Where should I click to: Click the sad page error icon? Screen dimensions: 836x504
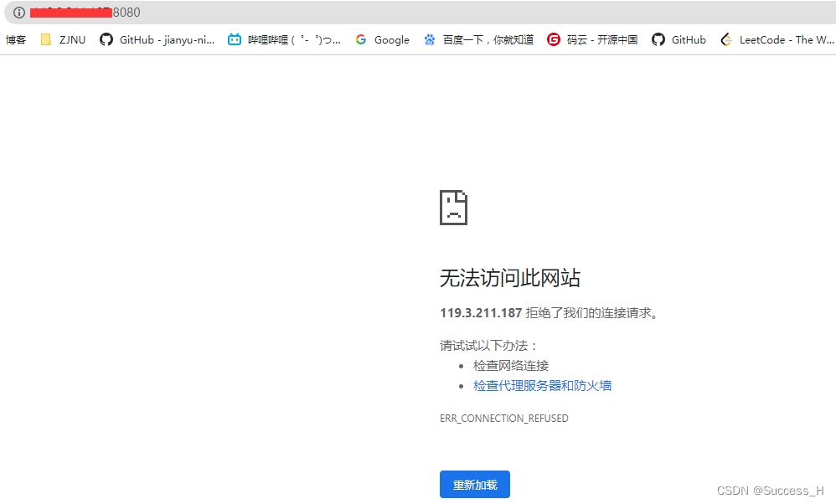(x=453, y=208)
